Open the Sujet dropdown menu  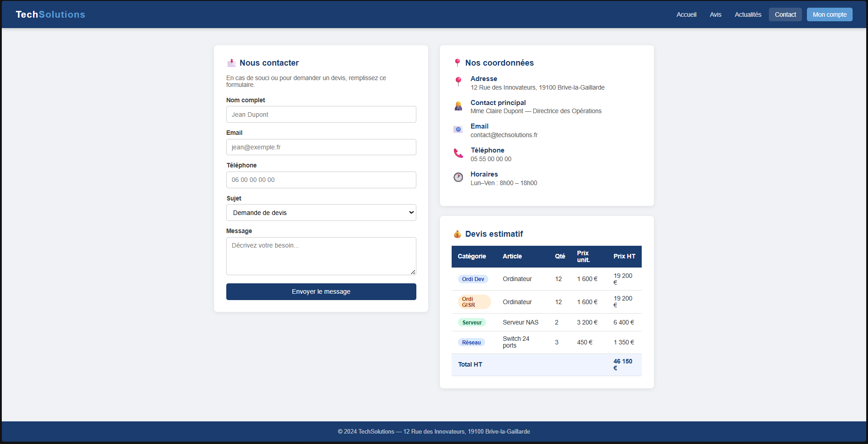321,213
